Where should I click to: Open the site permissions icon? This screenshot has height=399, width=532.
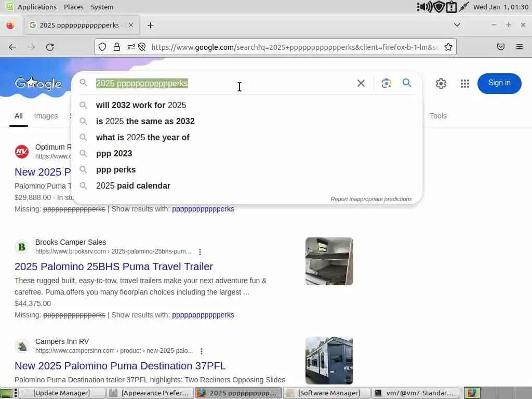click(x=131, y=47)
